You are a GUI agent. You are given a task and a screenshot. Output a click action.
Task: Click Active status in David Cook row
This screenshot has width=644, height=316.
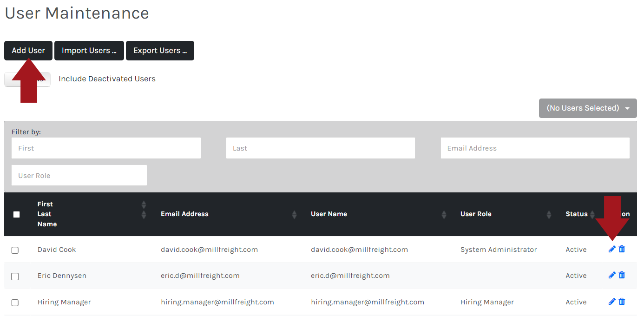576,250
